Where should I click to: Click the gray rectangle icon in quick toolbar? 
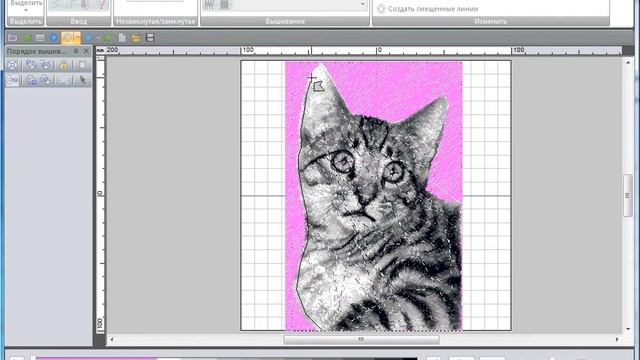[x=40, y=38]
